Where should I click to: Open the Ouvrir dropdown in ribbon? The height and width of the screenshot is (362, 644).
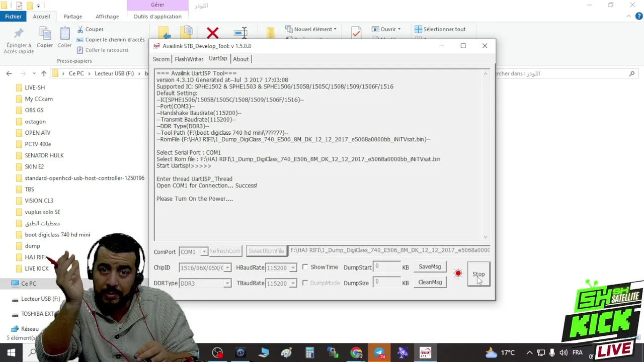click(x=386, y=29)
